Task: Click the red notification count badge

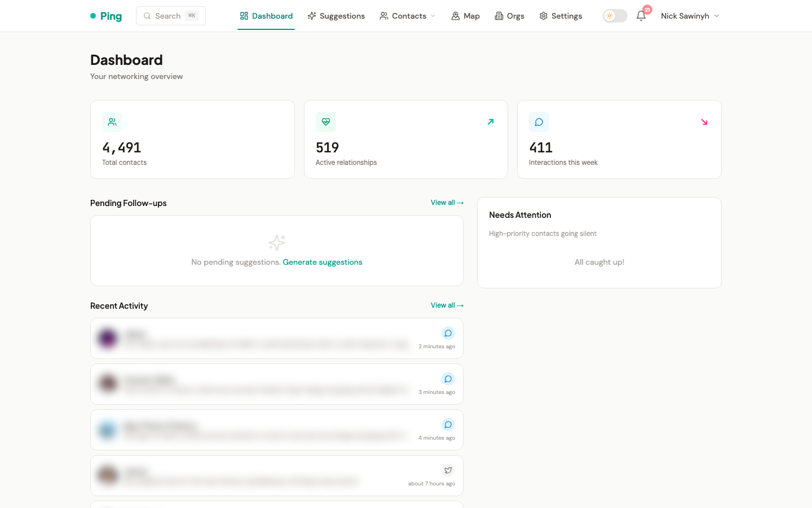Action: [647, 10]
